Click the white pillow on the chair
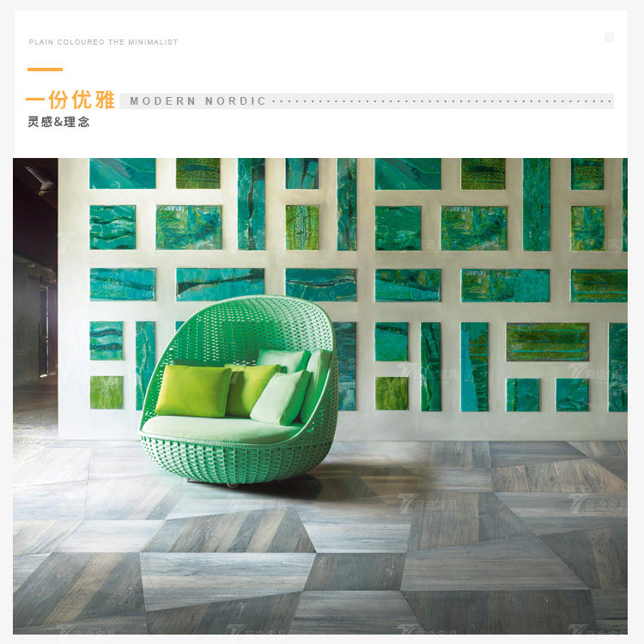Screen dimensions: 644x644 [280, 398]
